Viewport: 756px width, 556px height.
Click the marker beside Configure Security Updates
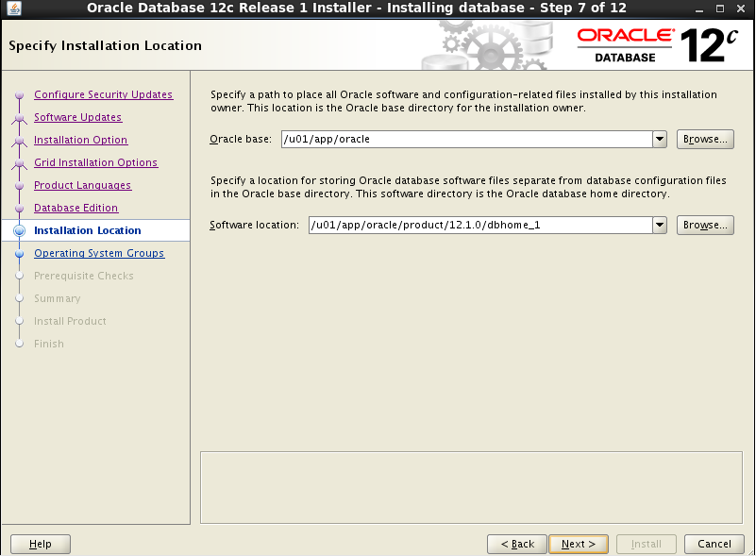[x=20, y=94]
